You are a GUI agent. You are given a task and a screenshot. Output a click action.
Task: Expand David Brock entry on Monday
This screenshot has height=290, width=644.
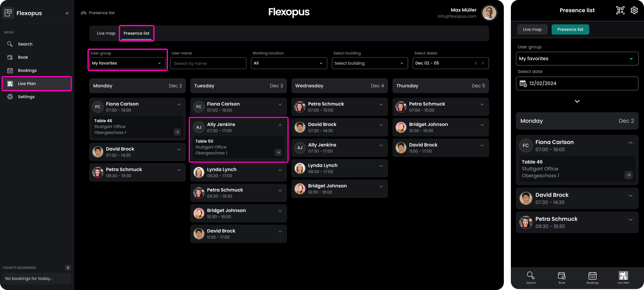pos(179,150)
